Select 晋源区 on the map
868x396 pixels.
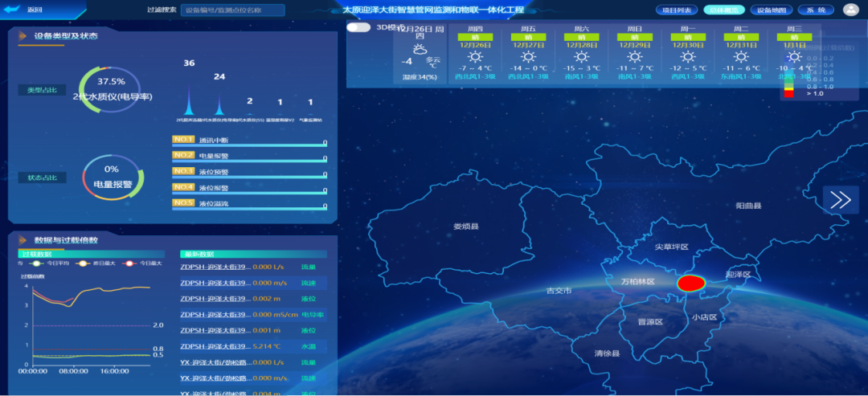650,321
